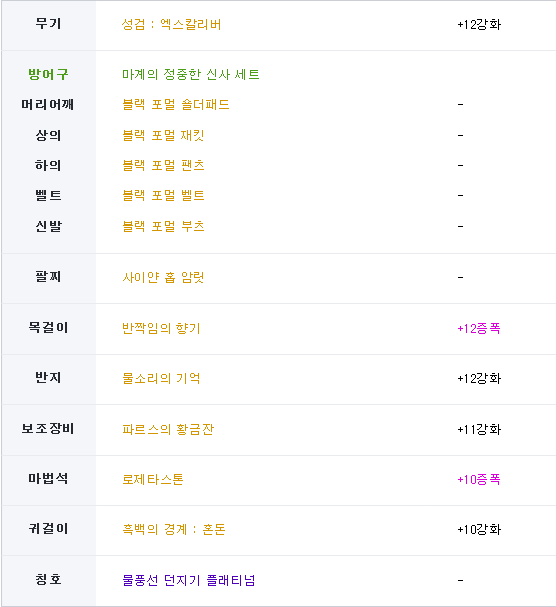Screen dimensions: 556x607
Task: Select the 마계의 정중한 신사 세트 armor set
Action: click(x=190, y=74)
